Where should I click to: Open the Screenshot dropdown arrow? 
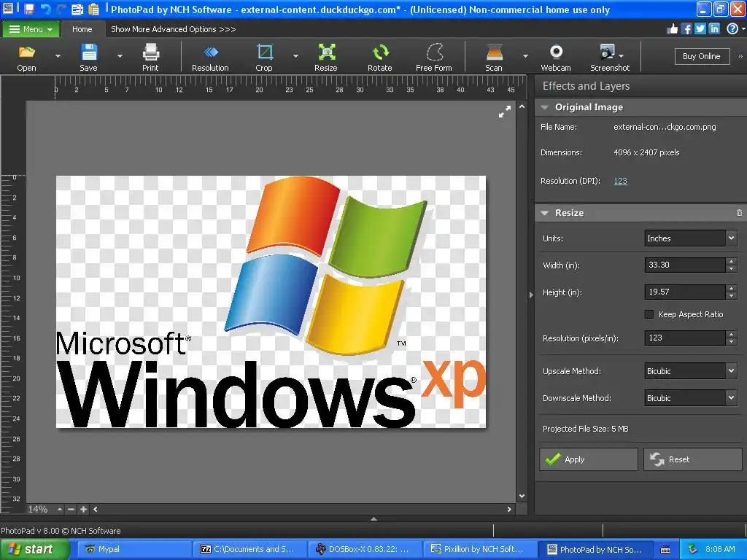[x=622, y=55]
